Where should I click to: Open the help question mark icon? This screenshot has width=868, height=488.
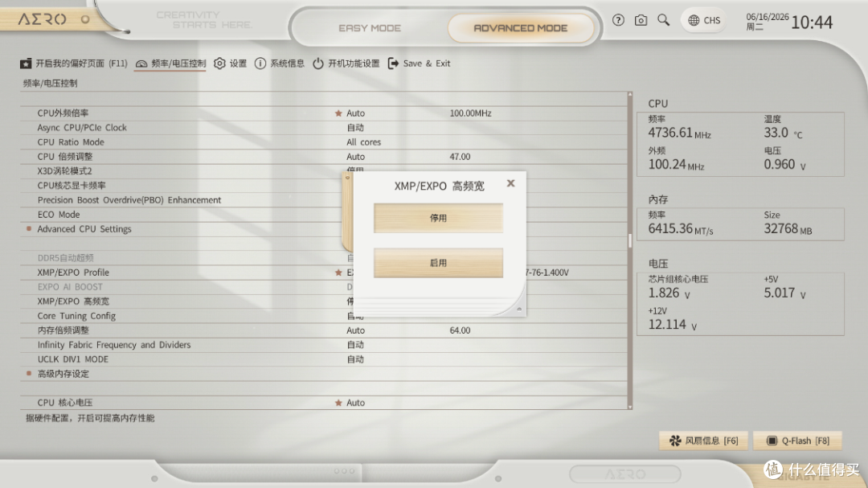(x=618, y=20)
